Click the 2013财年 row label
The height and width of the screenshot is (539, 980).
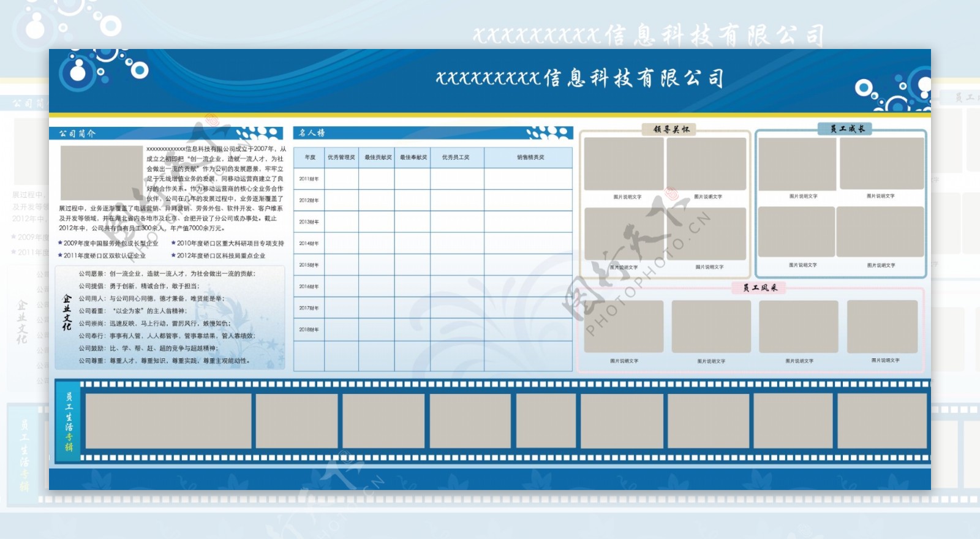(x=309, y=222)
